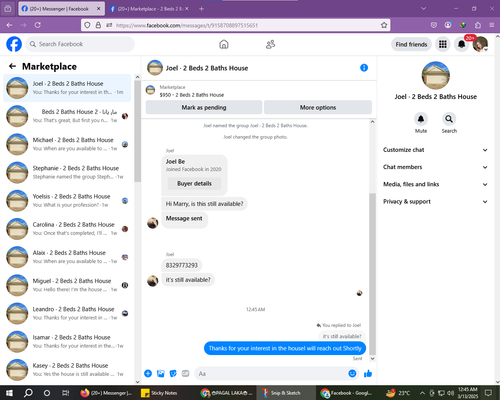This screenshot has width=500, height=400.
Task: Open Michael - 2 Beds 2 Baths House chat
Action: pos(67,144)
